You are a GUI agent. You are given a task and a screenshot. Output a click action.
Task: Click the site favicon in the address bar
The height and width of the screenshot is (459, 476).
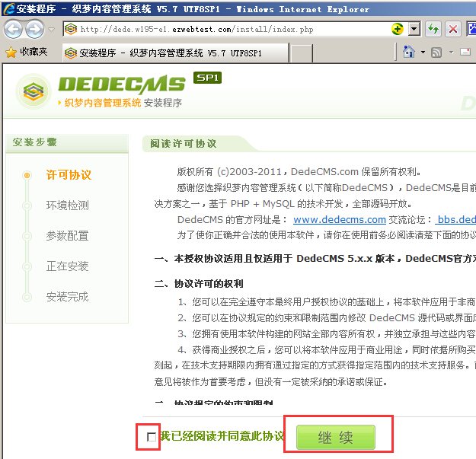pos(71,29)
